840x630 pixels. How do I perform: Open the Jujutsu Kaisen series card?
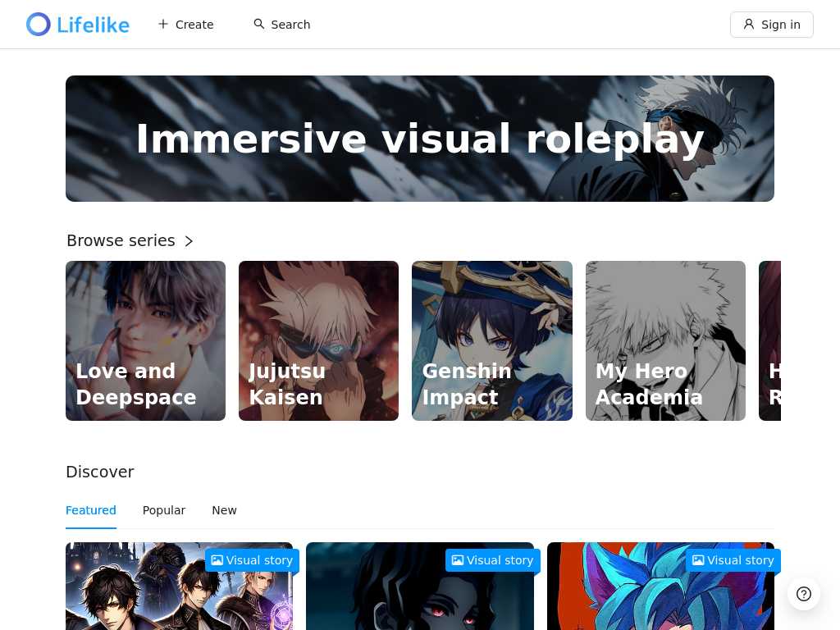click(x=319, y=340)
